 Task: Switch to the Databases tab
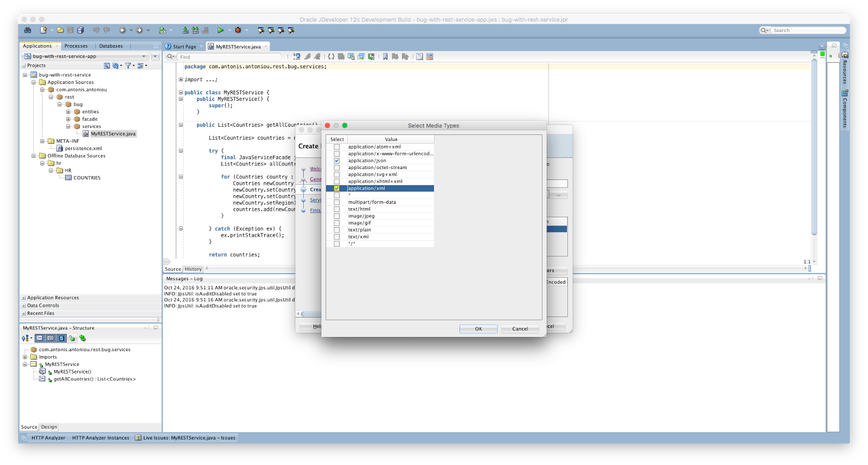(x=111, y=46)
